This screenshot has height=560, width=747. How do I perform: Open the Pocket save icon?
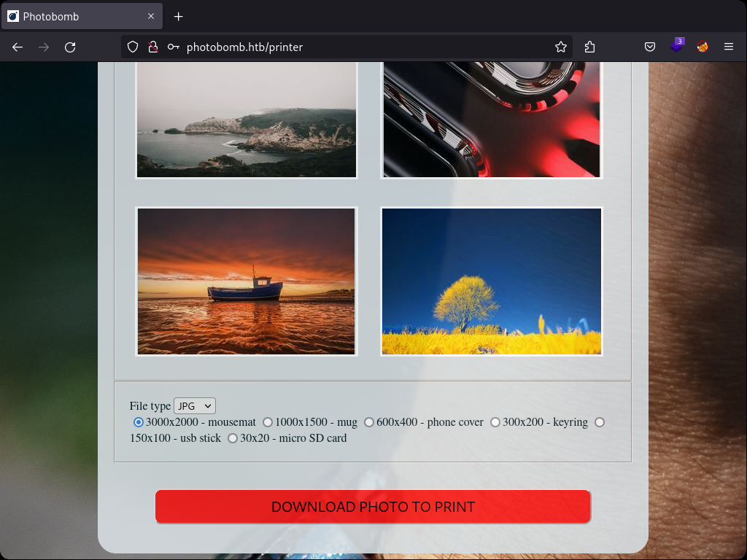(x=649, y=47)
